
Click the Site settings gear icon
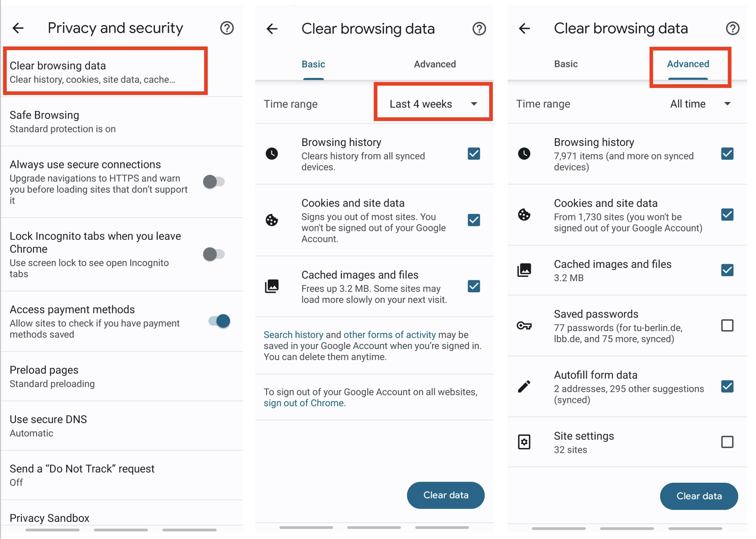524,441
